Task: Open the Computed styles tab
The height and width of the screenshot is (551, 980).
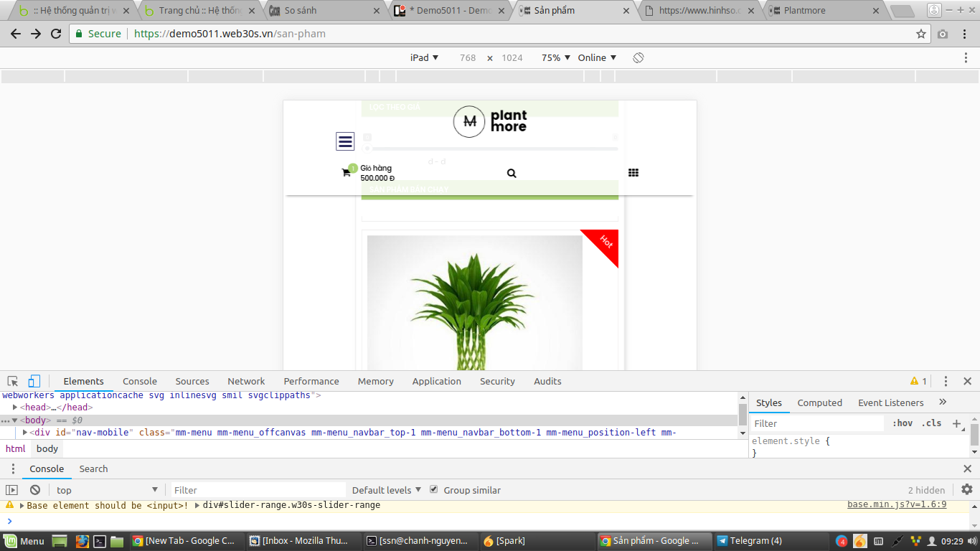Action: click(x=820, y=402)
